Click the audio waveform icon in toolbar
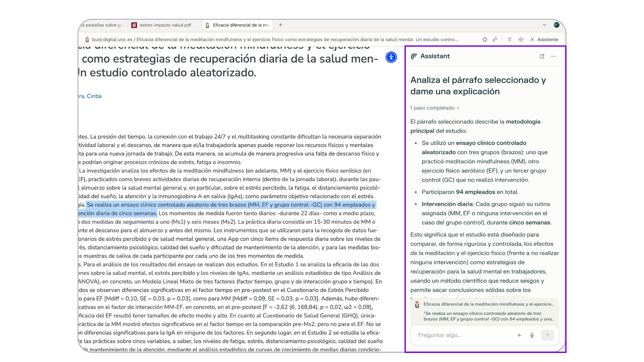The height and width of the screenshot is (362, 644). (521, 40)
